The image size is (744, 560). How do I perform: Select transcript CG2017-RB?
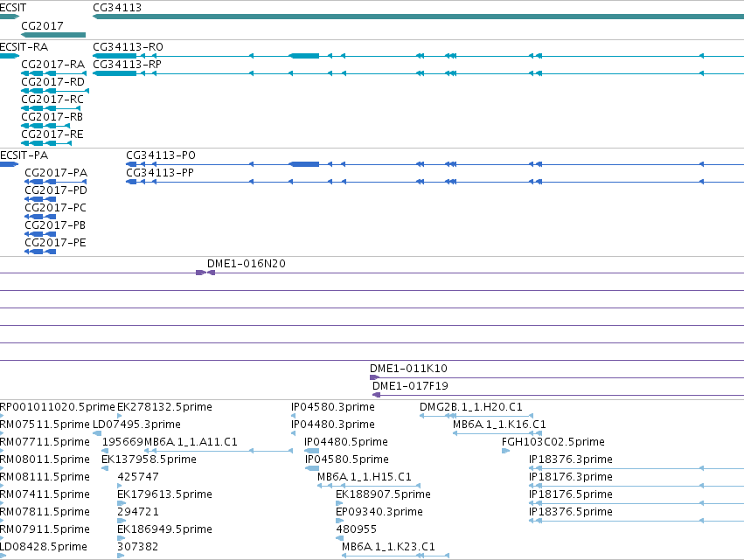(x=52, y=117)
